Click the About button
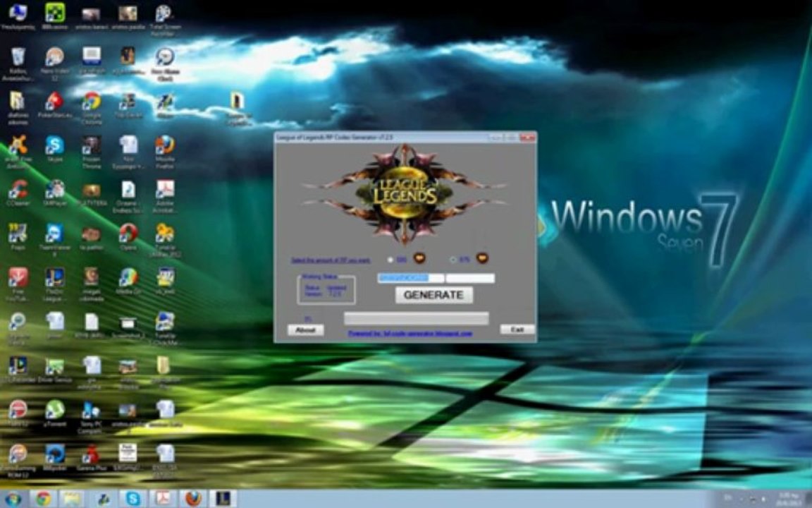This screenshot has width=812, height=508. pyautogui.click(x=305, y=329)
